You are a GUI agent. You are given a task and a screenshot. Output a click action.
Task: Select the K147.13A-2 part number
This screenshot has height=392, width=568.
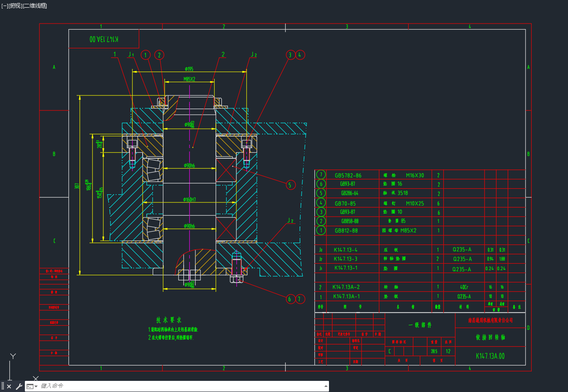pos(346,287)
